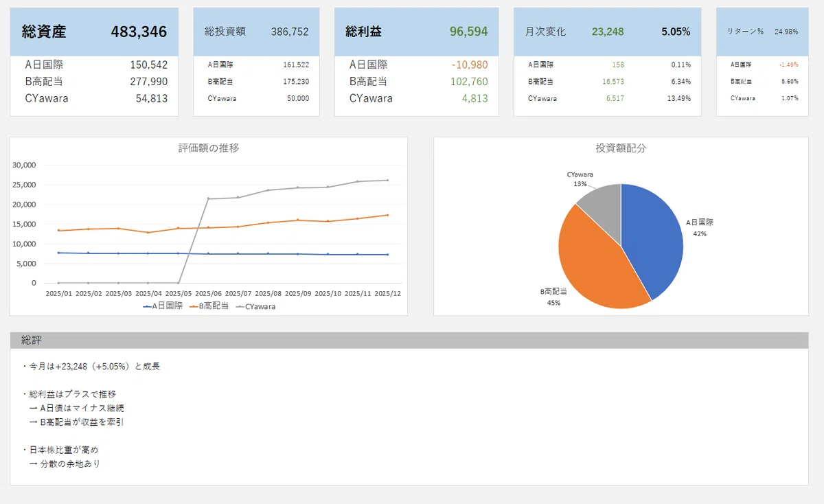Click the 評価額の推移 chart title
The height and width of the screenshot is (504, 824).
tap(209, 148)
